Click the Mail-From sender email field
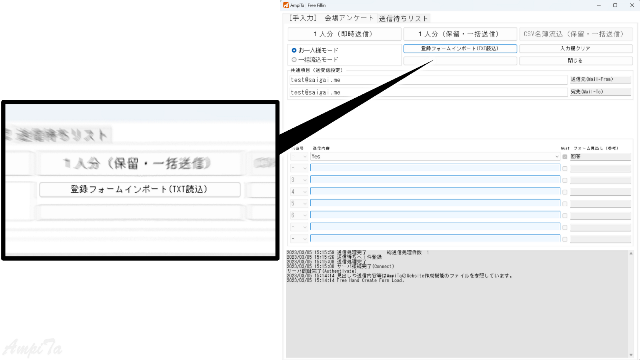Image resolution: width=640 pixels, height=360 pixels. pos(428,80)
